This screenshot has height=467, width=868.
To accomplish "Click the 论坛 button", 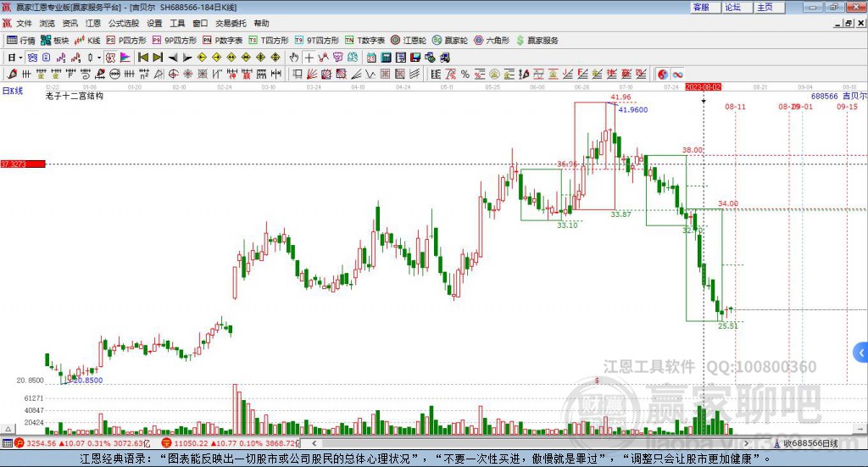I will point(738,7).
